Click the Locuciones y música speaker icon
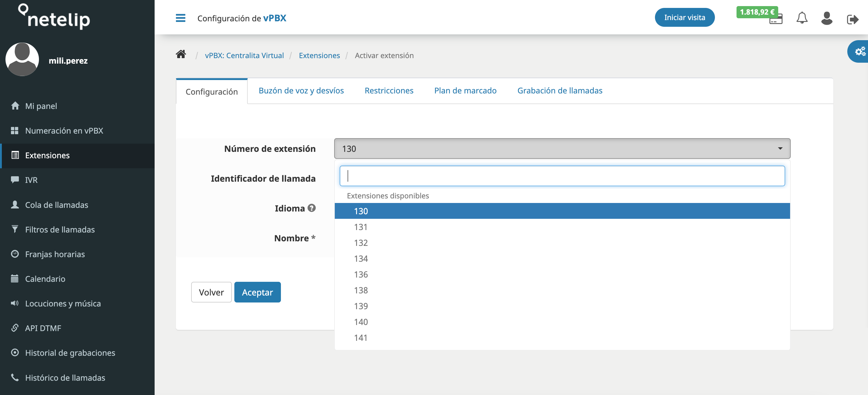Image resolution: width=868 pixels, height=395 pixels. (15, 303)
